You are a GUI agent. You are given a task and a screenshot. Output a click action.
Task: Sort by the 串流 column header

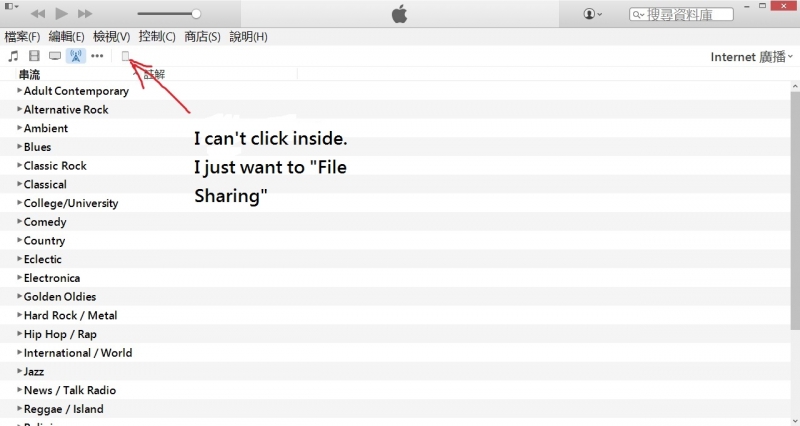(29, 74)
